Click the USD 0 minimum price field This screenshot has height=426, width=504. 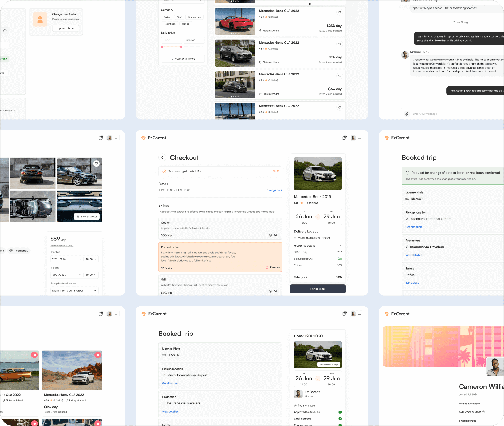click(x=172, y=40)
